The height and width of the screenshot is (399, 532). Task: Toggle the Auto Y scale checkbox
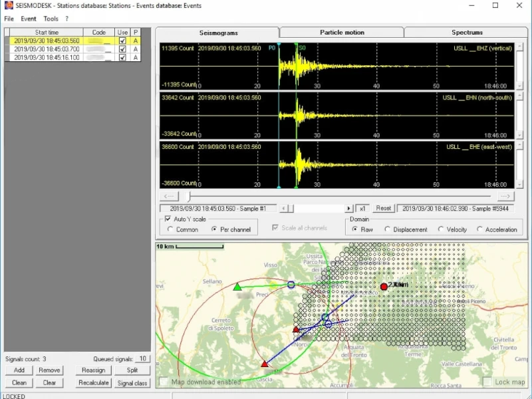[x=168, y=219]
